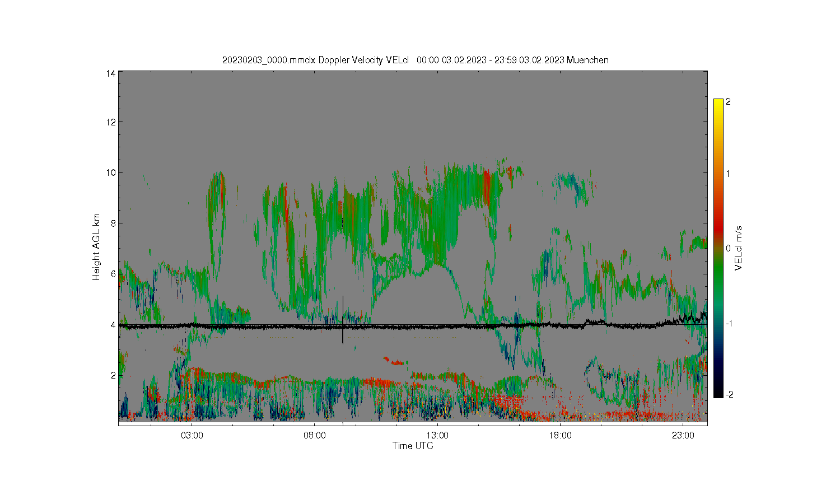Screen dimensions: 840x504
Task: Click the '03:00' time tick label
Action: click(192, 435)
